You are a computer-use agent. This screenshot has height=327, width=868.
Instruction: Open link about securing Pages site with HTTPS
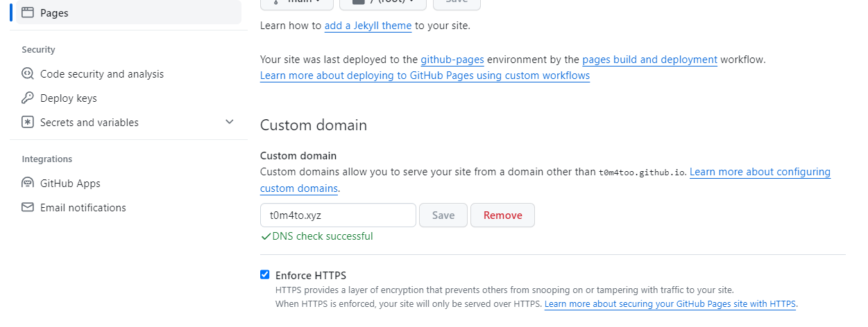pos(670,304)
